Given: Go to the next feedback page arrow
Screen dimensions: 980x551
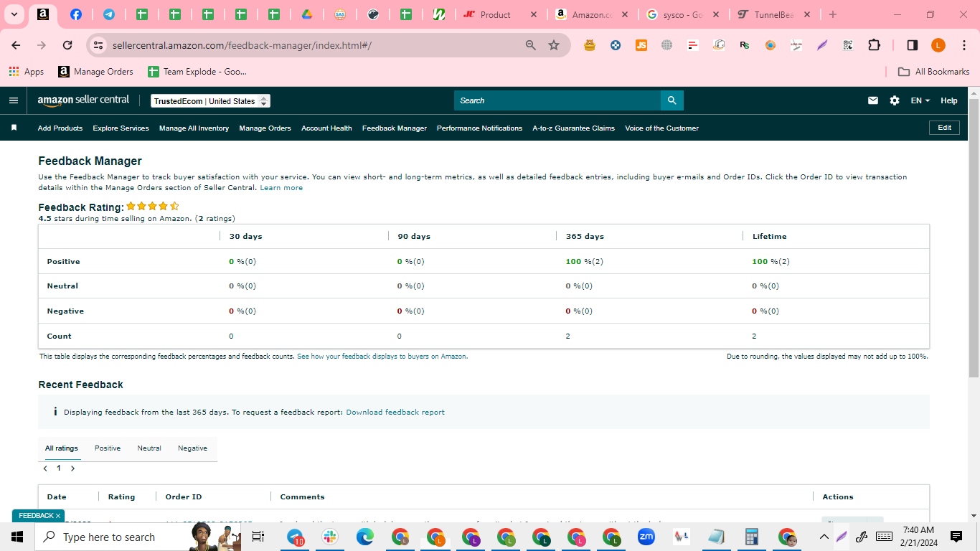Looking at the screenshot, I should coord(72,468).
